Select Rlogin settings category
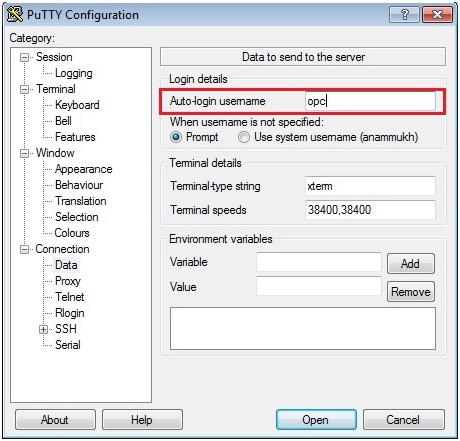Viewport: 460px width, 441px height. tap(69, 313)
